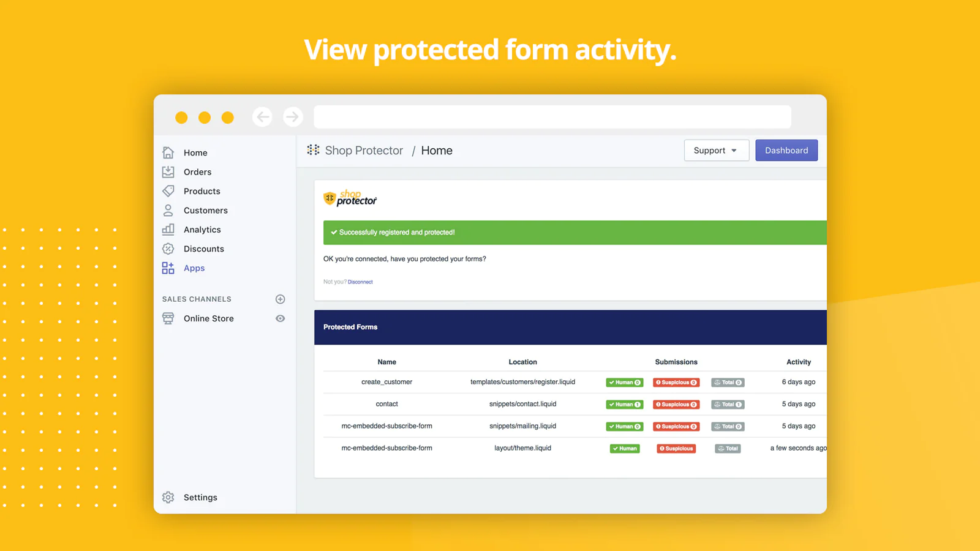
Task: Click Suspicious badge in layout/theme.liquid row
Action: [x=676, y=449]
